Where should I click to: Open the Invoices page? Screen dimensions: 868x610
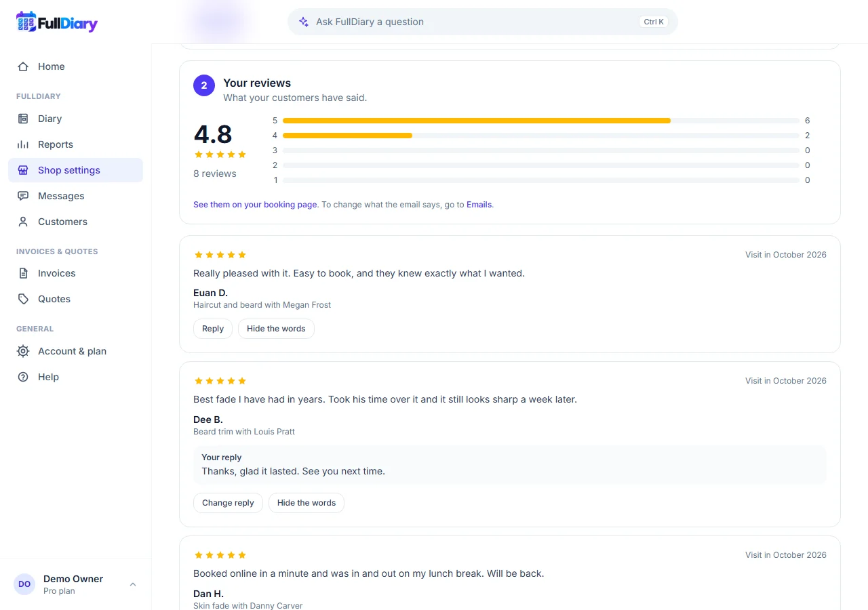tap(75, 273)
